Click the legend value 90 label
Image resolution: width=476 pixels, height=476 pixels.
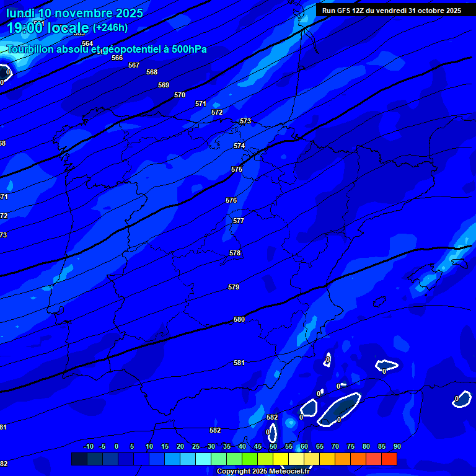[x=397, y=446]
